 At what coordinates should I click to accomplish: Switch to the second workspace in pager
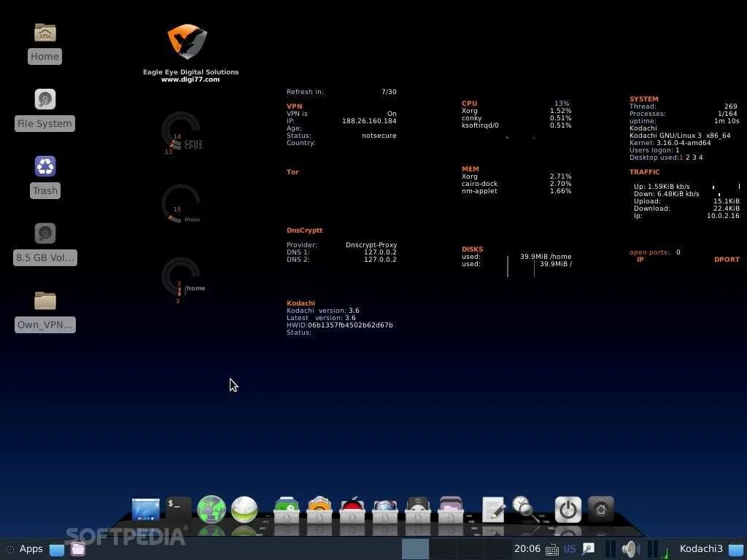tap(443, 549)
